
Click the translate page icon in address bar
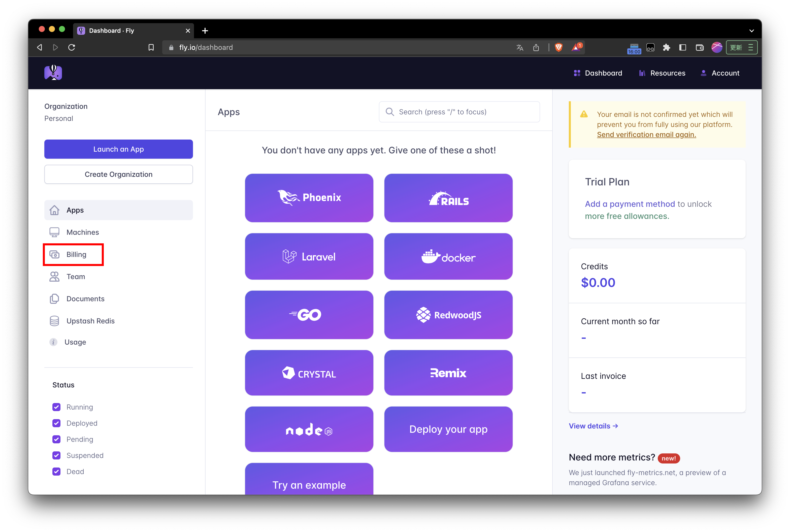[519, 48]
